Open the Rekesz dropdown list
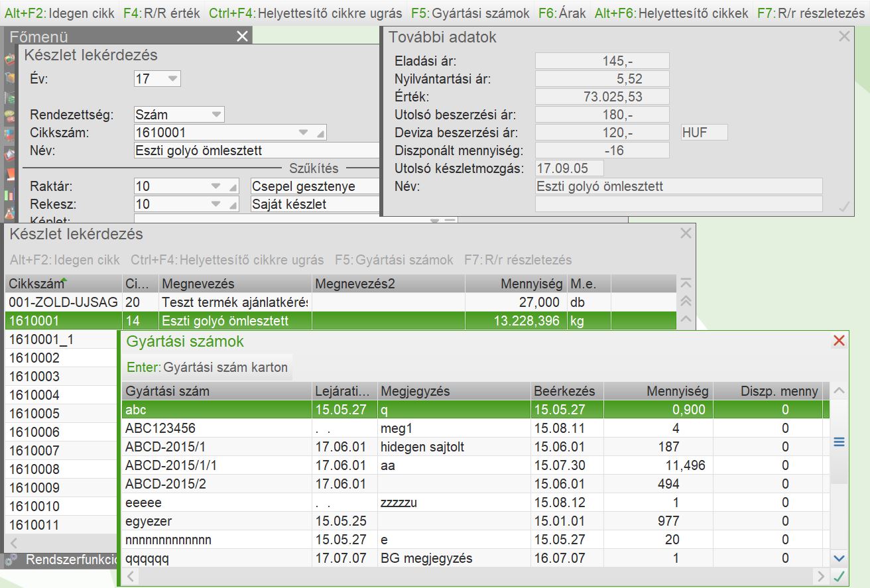 tap(216, 205)
